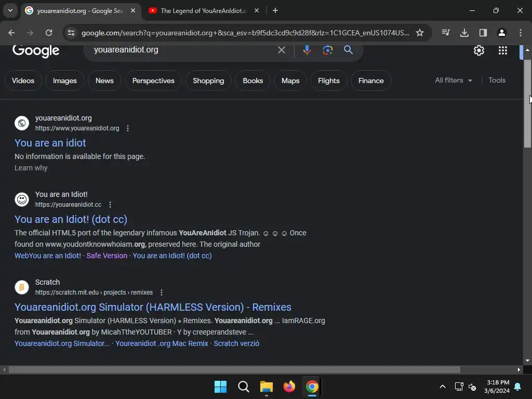Toggle the Chrome side panel

(483, 33)
